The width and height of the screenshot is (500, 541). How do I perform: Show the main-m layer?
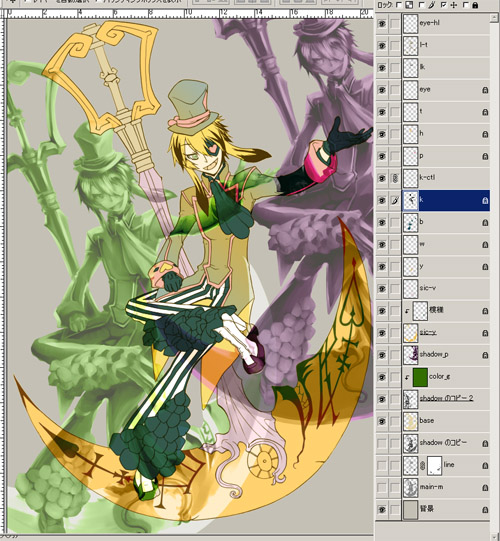[x=382, y=488]
